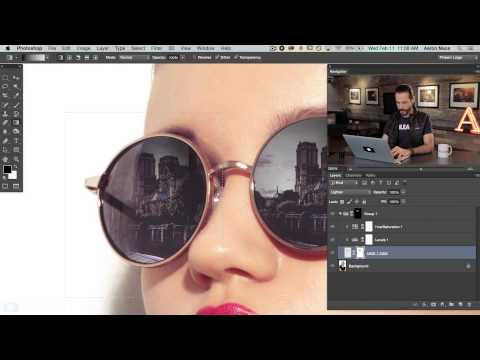Select the History Brush tool
The width and height of the screenshot is (480, 360).
(16, 114)
